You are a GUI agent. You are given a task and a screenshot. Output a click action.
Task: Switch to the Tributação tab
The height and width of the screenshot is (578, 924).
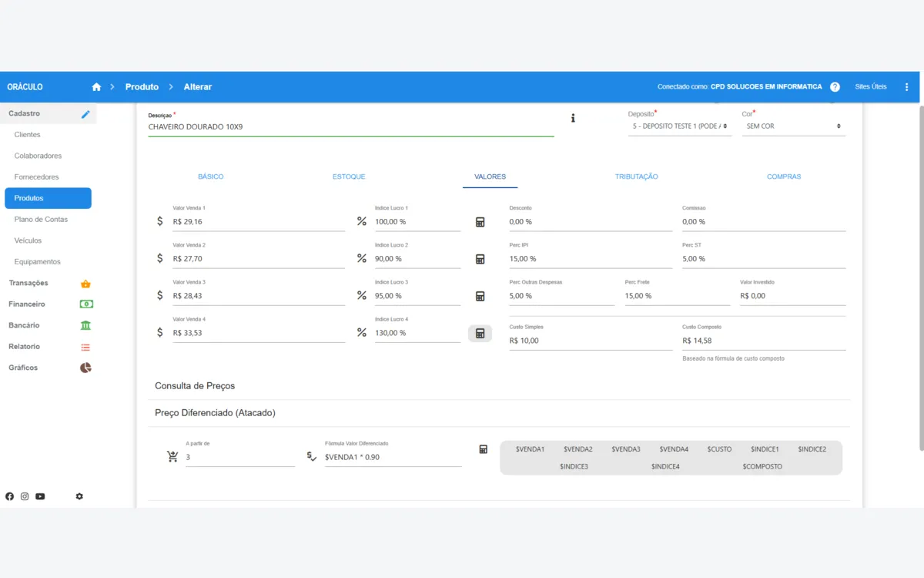tap(636, 176)
